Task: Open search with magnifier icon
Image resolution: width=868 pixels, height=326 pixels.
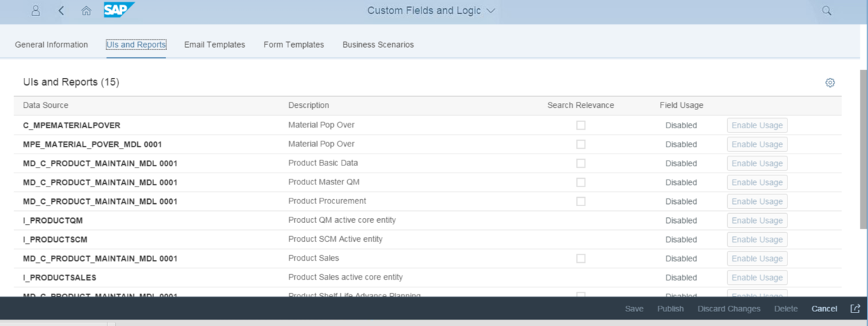Action: point(827,11)
